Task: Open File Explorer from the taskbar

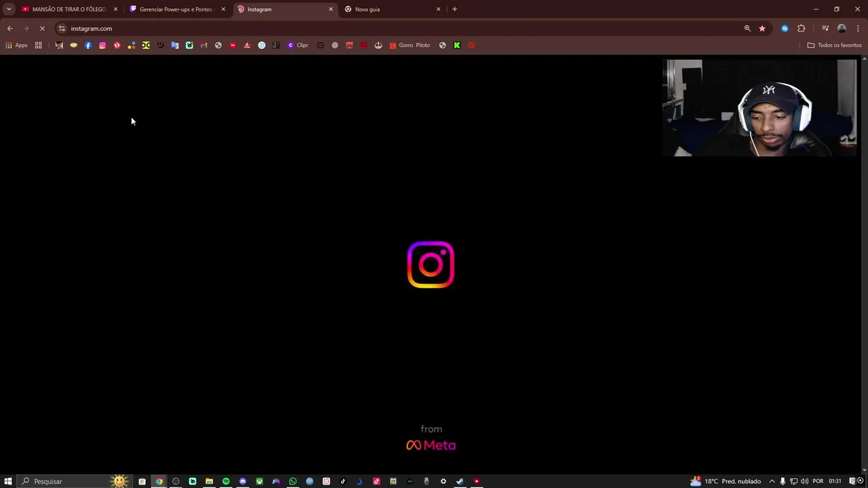Action: point(209,481)
